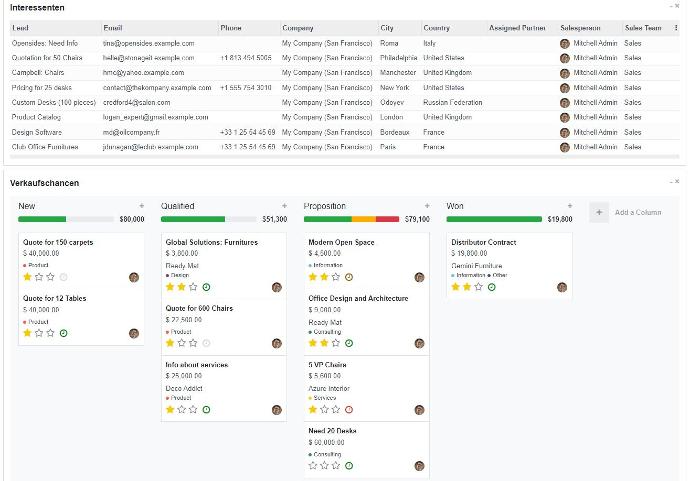The height and width of the screenshot is (481, 690).
Task: Open the Quote for 150 carpets card
Action: click(x=81, y=260)
